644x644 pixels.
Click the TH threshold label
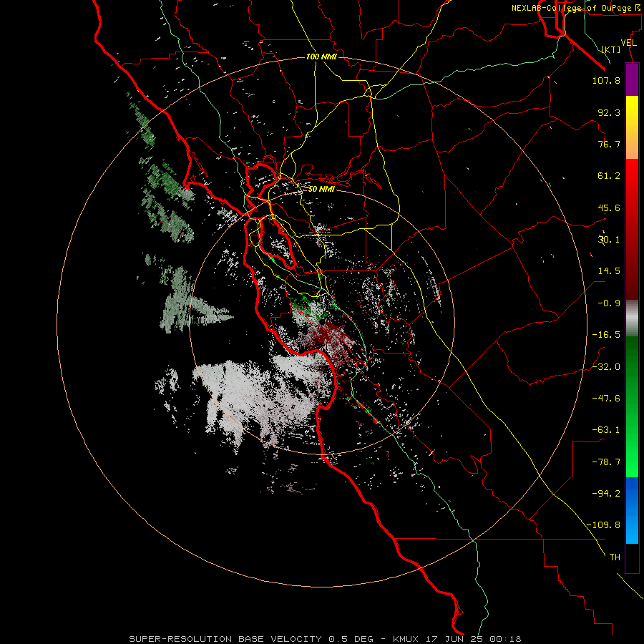click(x=615, y=557)
